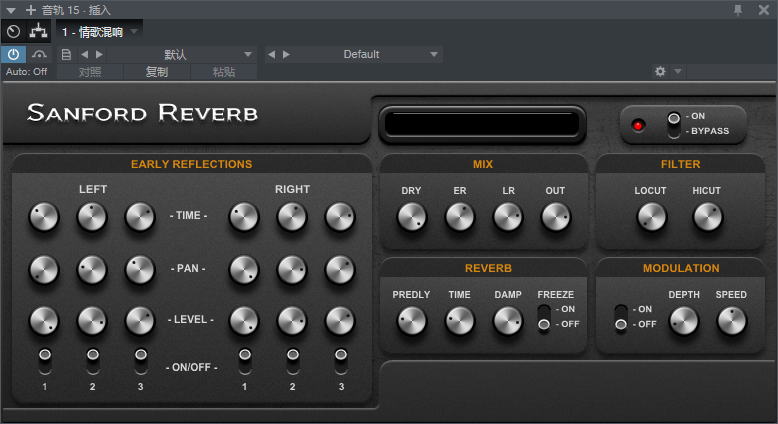This screenshot has height=424, width=778.
Task: Click Right TIME knob 3
Action: pos(340,217)
